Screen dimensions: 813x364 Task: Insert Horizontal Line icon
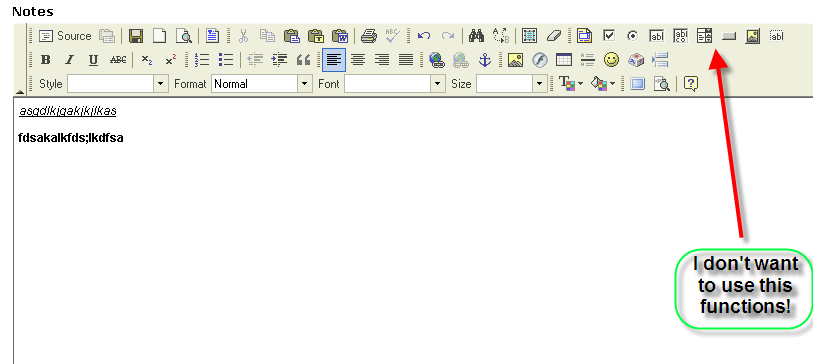pyautogui.click(x=587, y=60)
